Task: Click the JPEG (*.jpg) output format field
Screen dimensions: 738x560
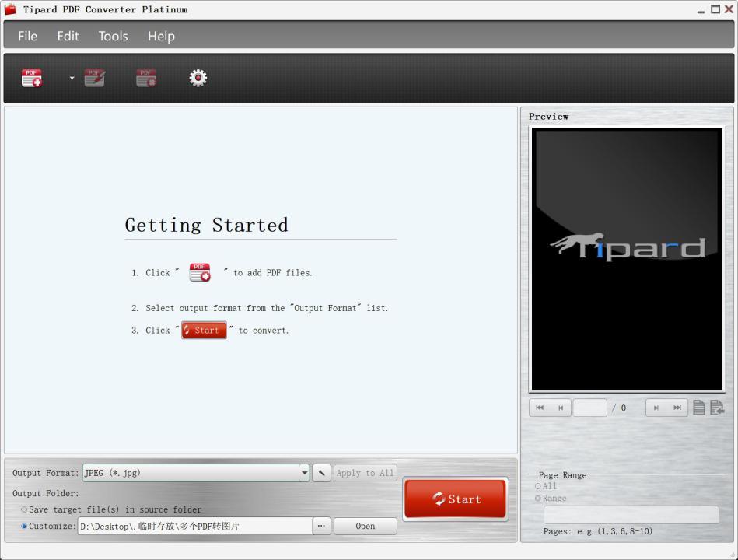Action: pyautogui.click(x=191, y=473)
